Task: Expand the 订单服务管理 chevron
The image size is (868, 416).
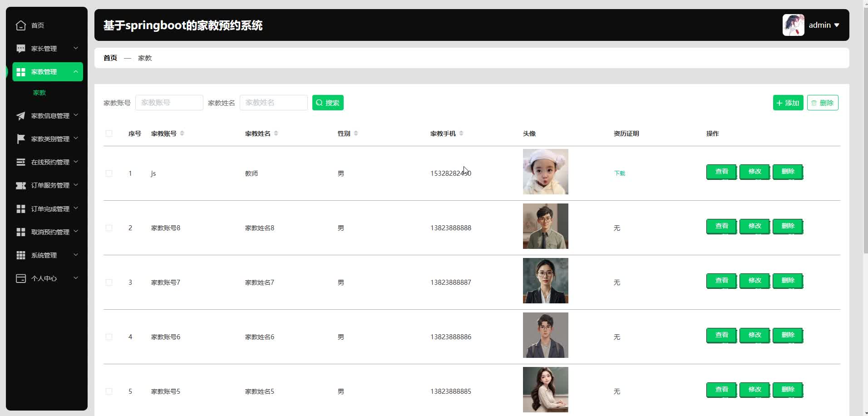Action: [x=76, y=185]
